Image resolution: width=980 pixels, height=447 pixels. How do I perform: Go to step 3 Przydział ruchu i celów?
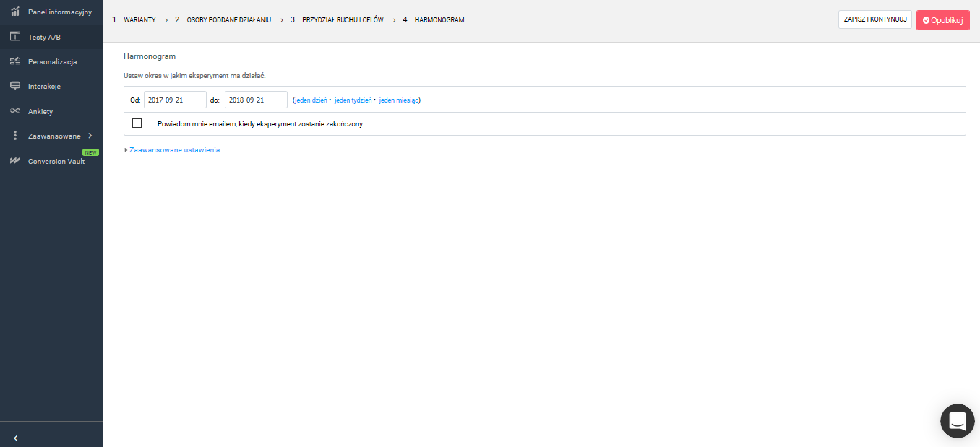pos(342,20)
